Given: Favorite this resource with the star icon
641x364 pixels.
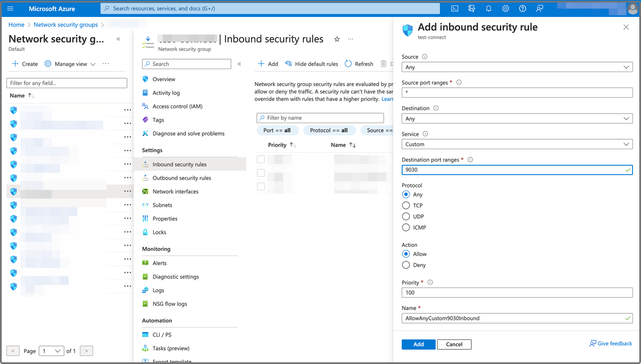Looking at the screenshot, I should 337,39.
